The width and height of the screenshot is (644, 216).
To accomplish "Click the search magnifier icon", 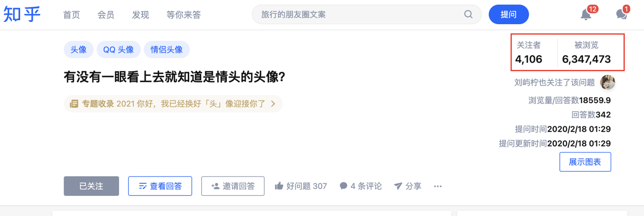I will 468,14.
